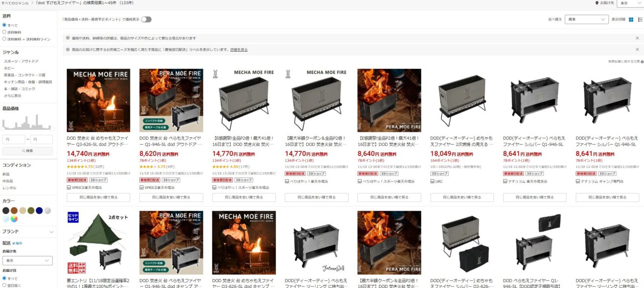Click the XPRICE楽天市場店 shop icon under first product
This screenshot has height=288, width=644.
pyautogui.click(x=68, y=187)
